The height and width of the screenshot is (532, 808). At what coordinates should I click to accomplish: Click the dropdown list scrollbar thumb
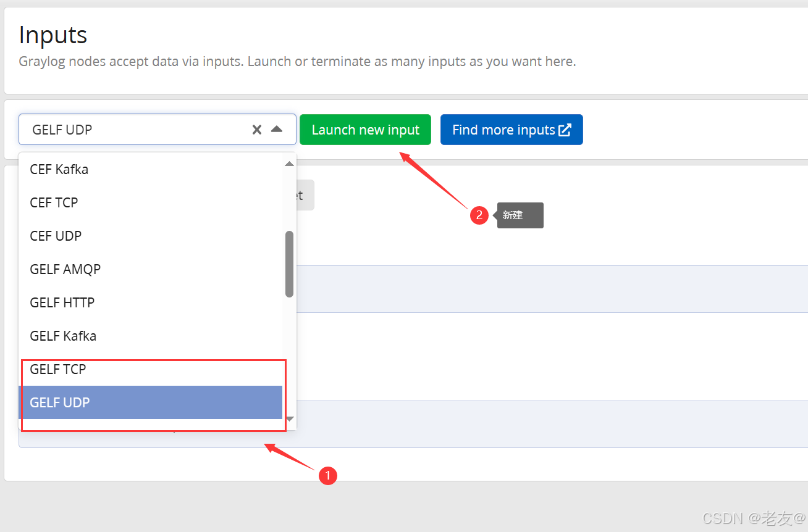pyautogui.click(x=289, y=264)
